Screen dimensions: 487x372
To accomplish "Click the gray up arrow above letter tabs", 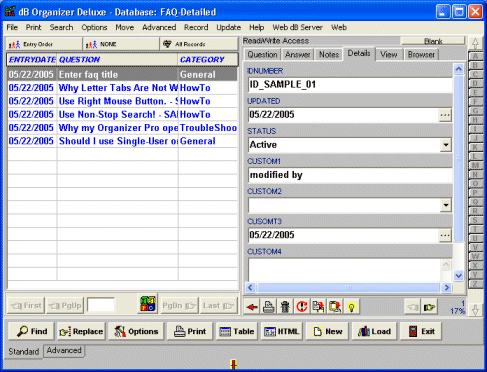I will coord(475,43).
